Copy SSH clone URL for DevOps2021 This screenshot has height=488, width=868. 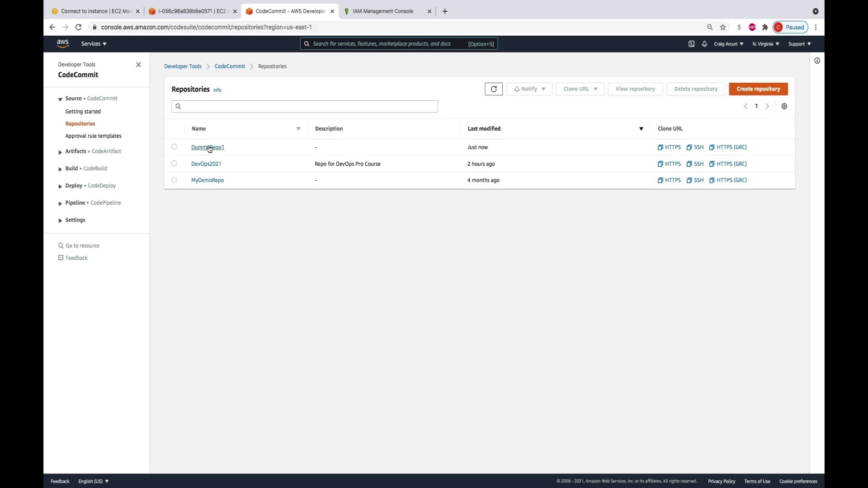pyautogui.click(x=695, y=164)
